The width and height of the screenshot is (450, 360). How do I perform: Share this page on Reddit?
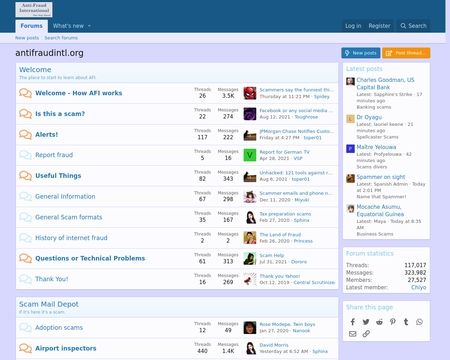pos(379,322)
